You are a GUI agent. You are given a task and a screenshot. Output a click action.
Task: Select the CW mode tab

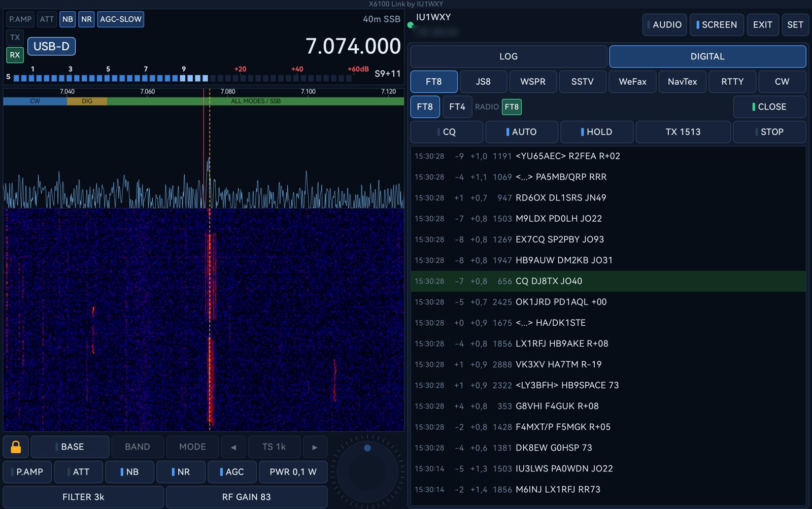(x=782, y=81)
